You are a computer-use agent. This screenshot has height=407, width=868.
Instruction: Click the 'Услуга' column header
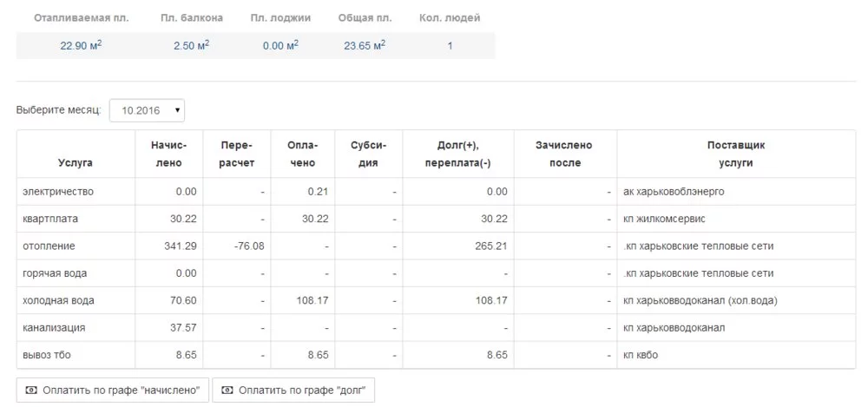pyautogui.click(x=76, y=162)
